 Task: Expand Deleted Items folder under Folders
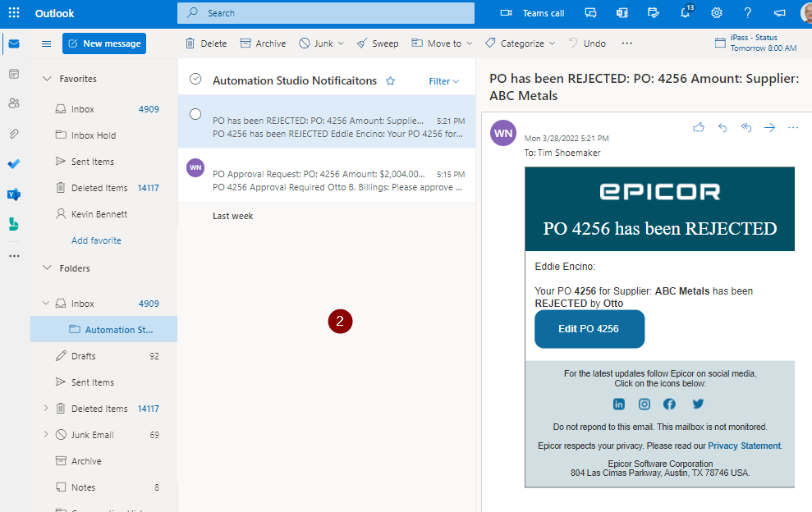46,408
